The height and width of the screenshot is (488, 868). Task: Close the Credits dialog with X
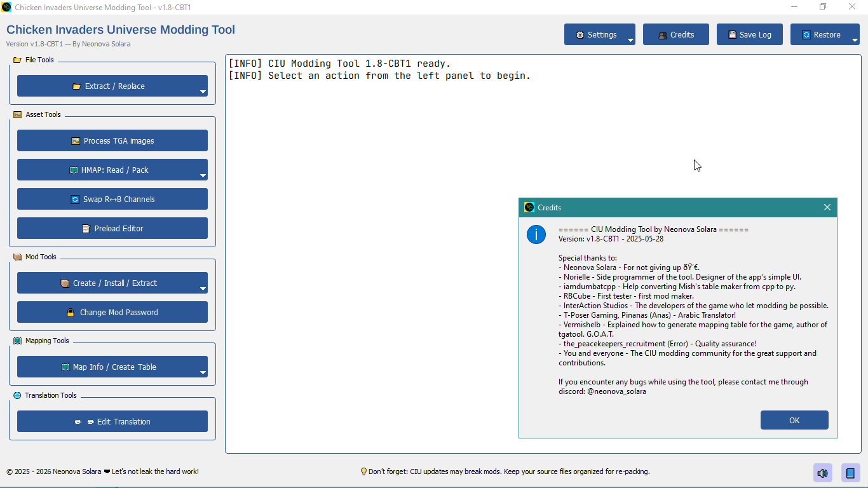pyautogui.click(x=827, y=207)
